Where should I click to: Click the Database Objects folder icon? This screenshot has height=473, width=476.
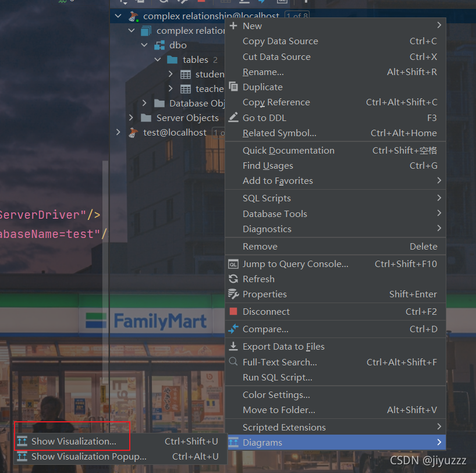coord(159,103)
